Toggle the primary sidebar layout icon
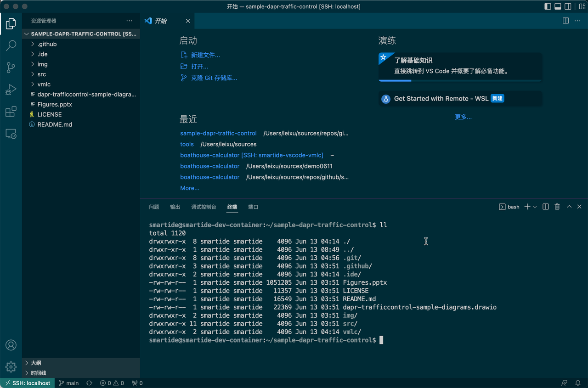 point(548,6)
